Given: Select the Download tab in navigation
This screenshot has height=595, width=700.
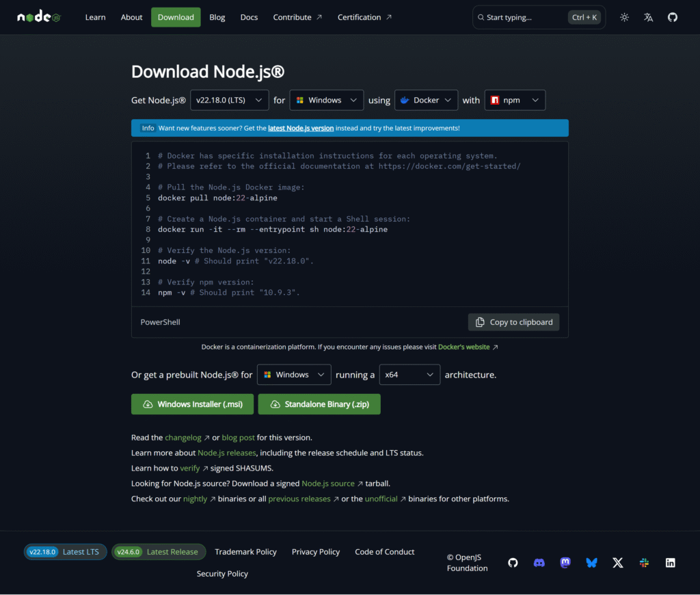Looking at the screenshot, I should 176,17.
